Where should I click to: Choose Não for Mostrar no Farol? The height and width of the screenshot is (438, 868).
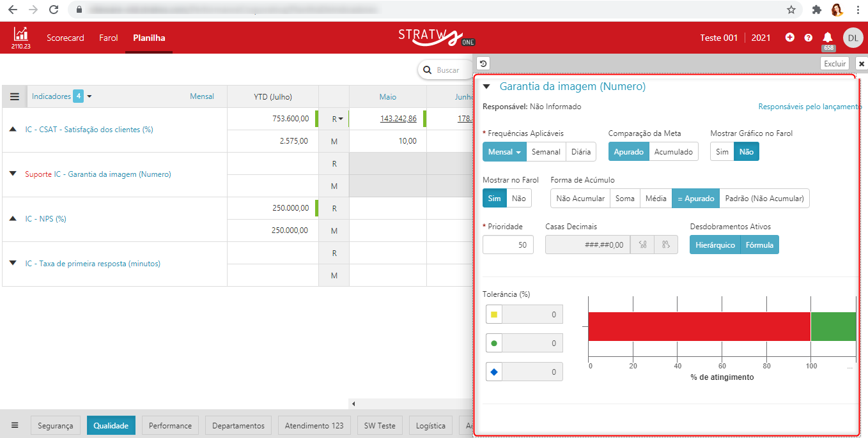[519, 199]
